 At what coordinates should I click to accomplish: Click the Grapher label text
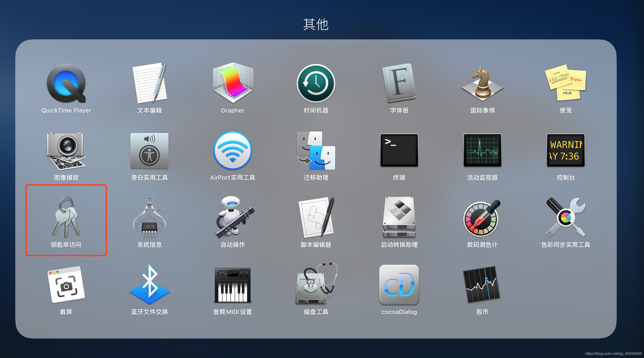pyautogui.click(x=233, y=111)
